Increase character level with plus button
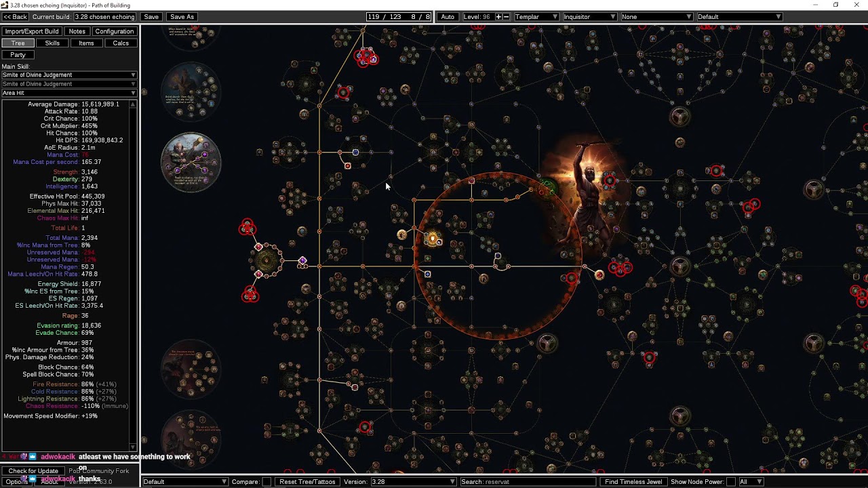 (x=498, y=16)
